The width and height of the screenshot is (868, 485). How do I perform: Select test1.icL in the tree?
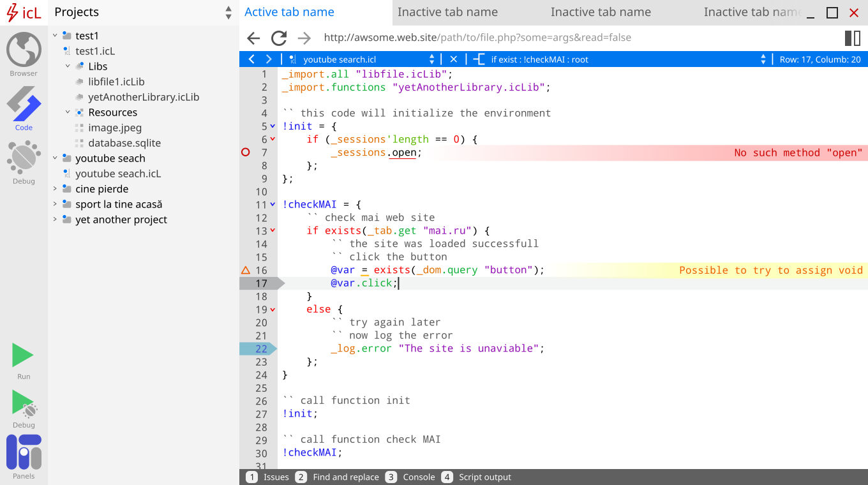(95, 51)
